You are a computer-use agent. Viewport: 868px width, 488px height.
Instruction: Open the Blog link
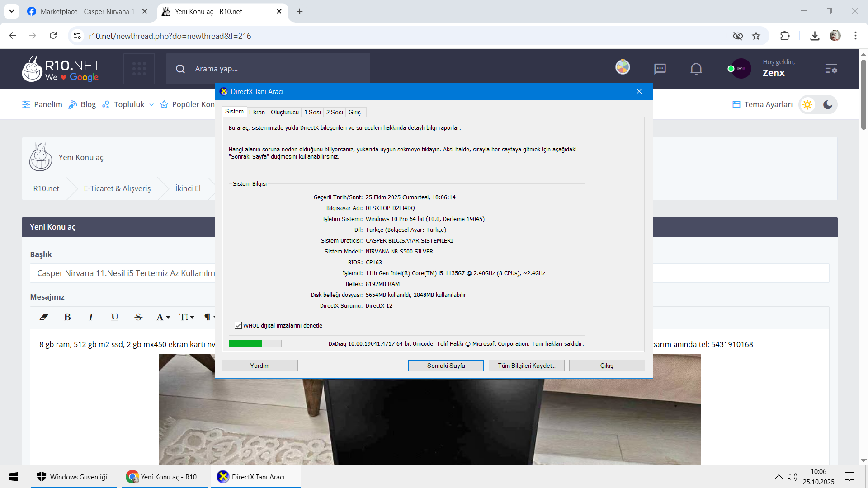tap(82, 104)
